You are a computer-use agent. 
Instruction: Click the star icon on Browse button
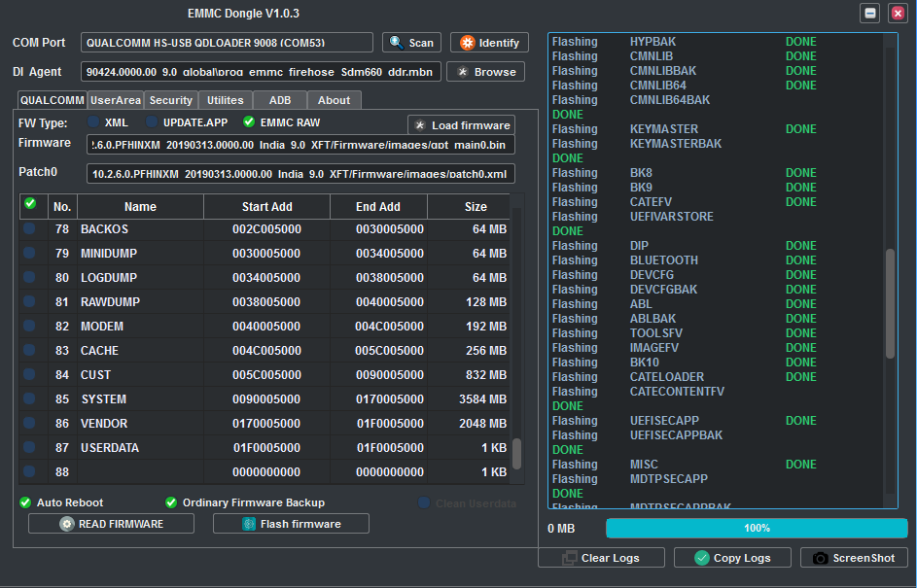coord(463,72)
